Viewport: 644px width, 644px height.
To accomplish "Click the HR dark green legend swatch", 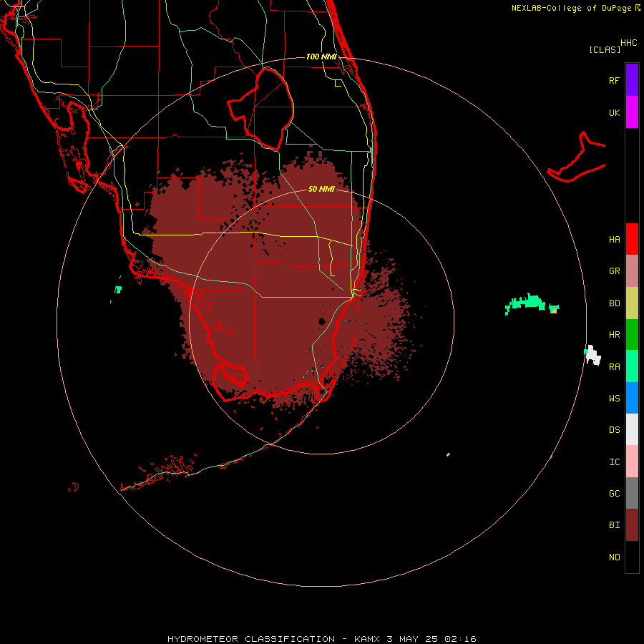I will coord(632,335).
